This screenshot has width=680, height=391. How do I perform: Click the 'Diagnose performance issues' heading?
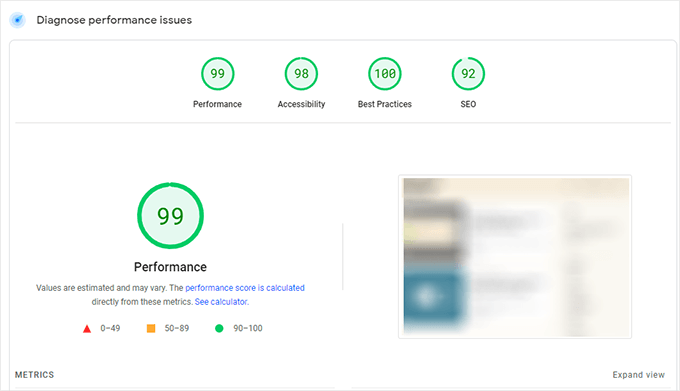pos(114,20)
